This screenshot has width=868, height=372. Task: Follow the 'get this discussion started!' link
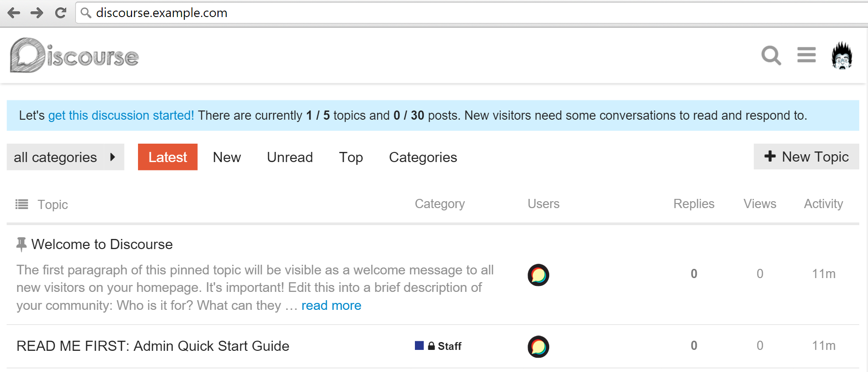coord(121,115)
